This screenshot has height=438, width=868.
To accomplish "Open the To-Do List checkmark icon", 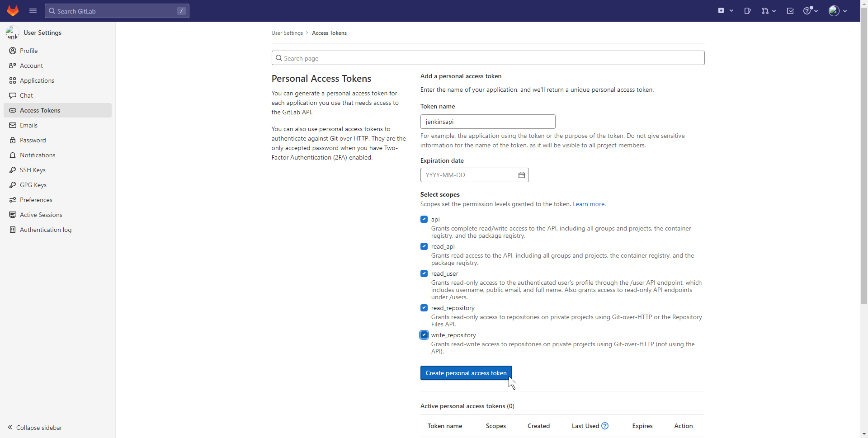I will click(x=790, y=11).
